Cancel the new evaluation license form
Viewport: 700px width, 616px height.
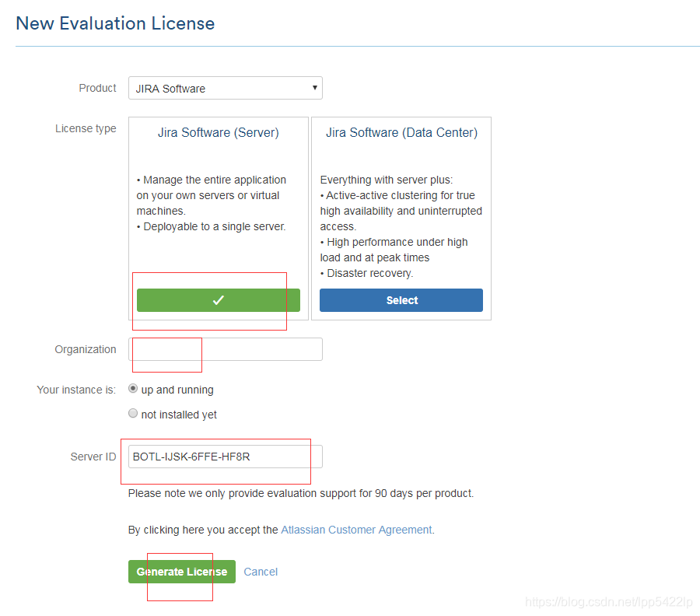(x=261, y=572)
